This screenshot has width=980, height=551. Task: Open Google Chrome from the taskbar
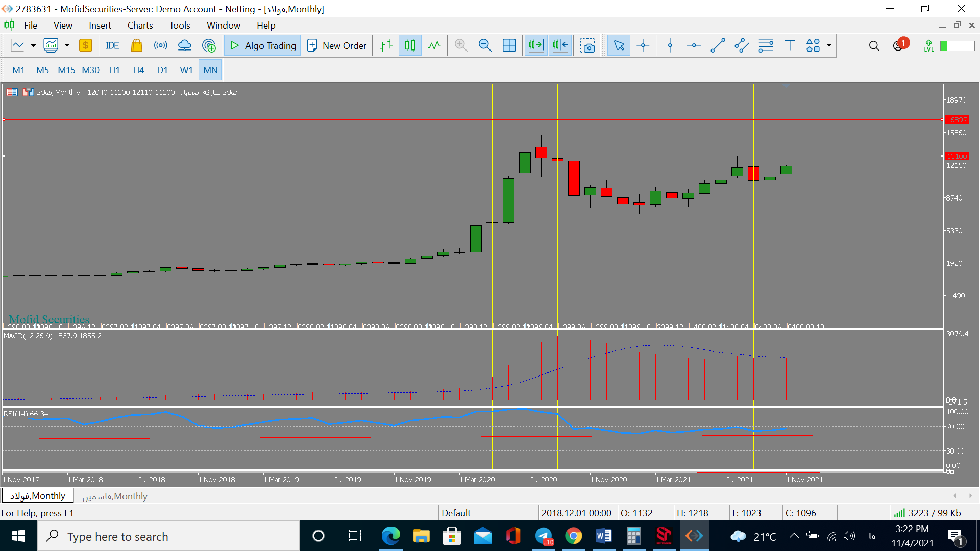(574, 536)
